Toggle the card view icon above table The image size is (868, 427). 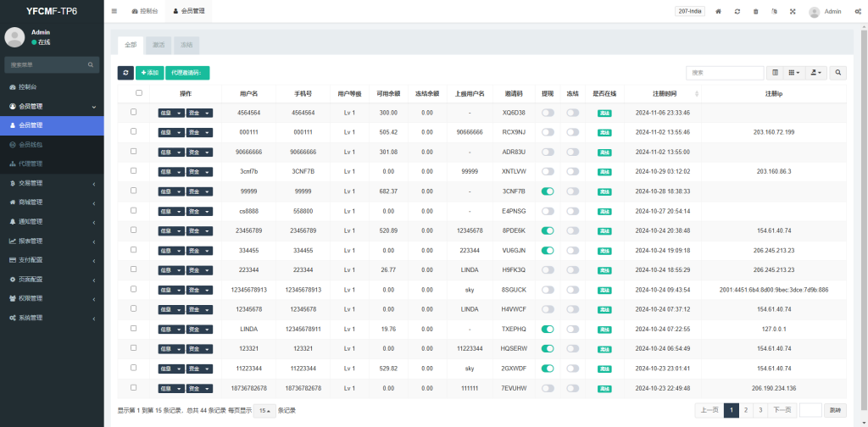pyautogui.click(x=775, y=74)
